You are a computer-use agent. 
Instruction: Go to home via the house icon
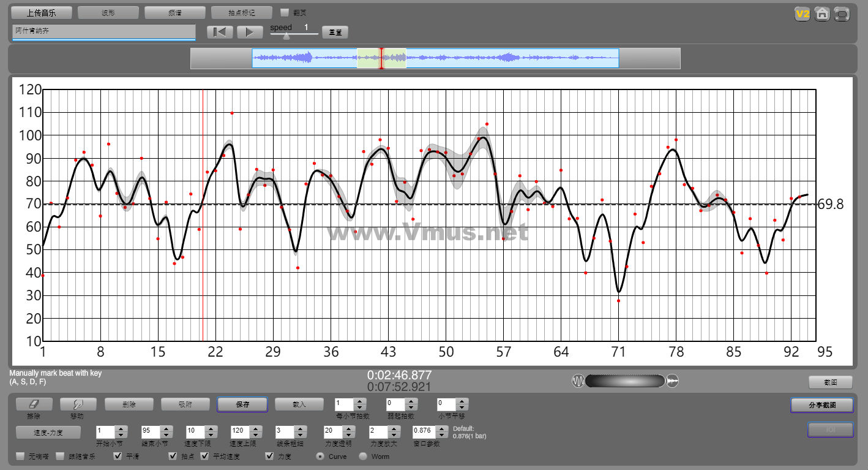[x=822, y=13]
